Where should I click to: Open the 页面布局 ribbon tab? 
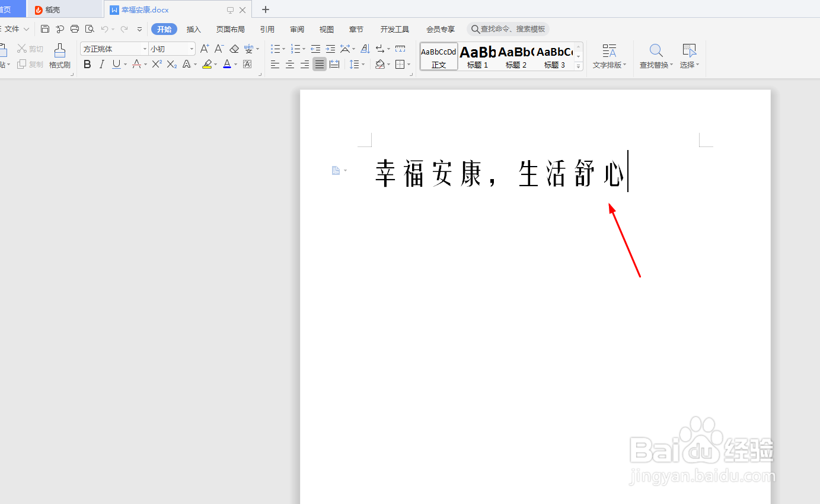231,28
